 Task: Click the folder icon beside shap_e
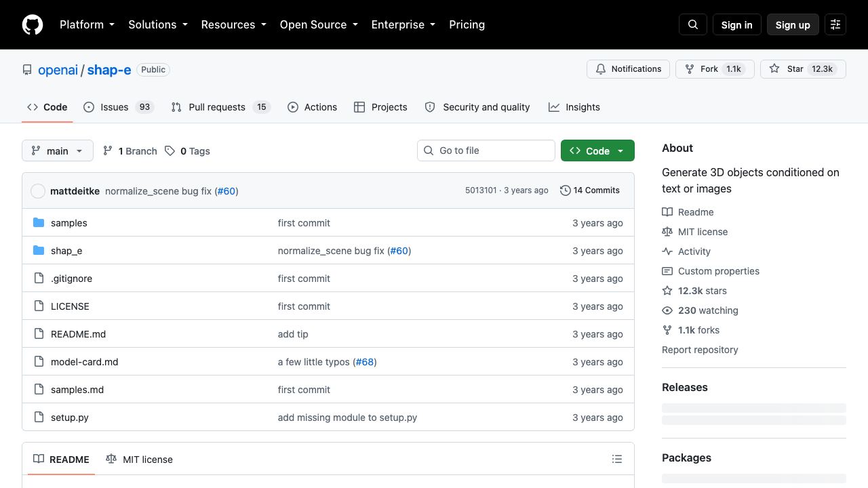tap(39, 251)
